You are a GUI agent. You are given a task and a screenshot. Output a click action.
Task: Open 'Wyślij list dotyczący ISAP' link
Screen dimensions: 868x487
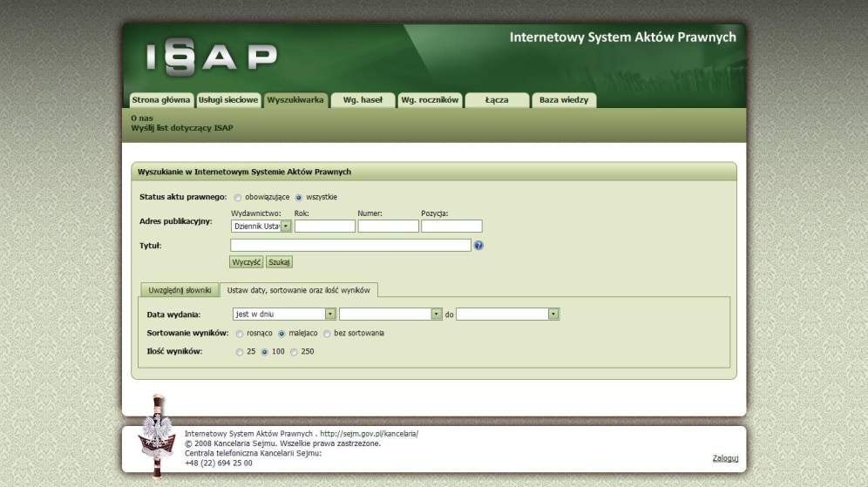click(x=182, y=128)
